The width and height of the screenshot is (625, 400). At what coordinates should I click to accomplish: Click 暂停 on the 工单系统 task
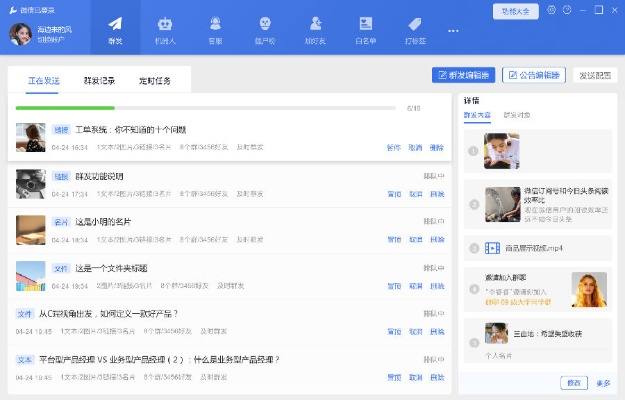click(x=393, y=147)
